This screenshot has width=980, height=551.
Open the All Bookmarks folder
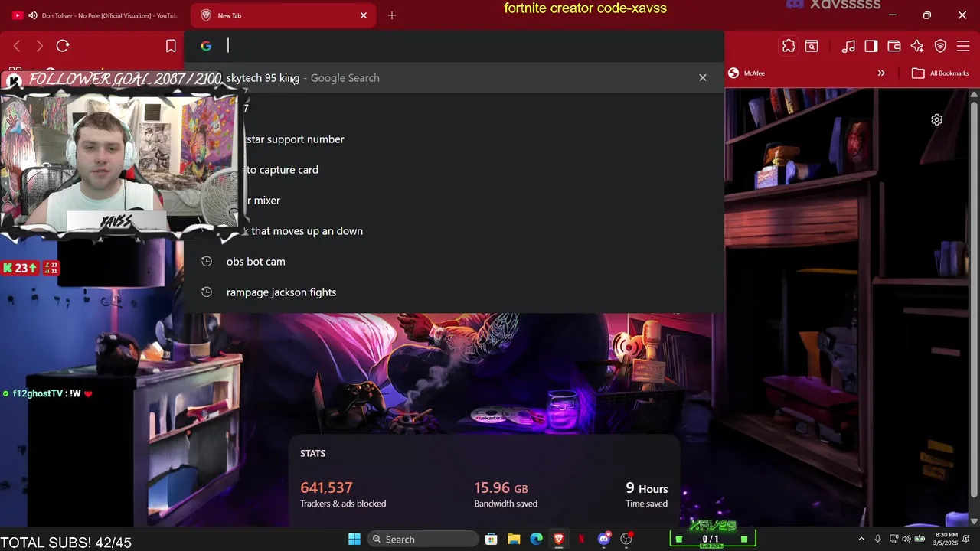tap(941, 73)
